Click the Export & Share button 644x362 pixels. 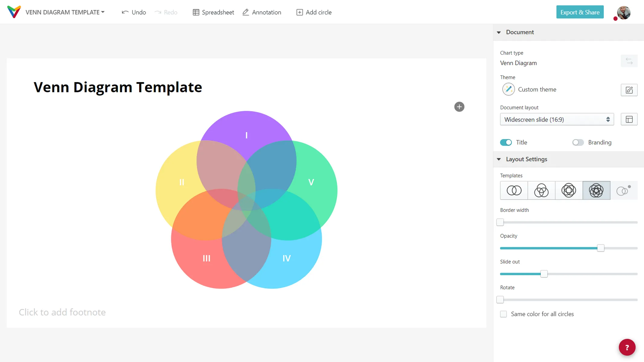pos(579,12)
